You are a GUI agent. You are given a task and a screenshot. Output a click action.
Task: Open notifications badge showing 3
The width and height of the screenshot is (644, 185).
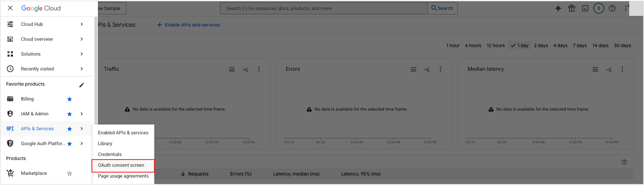pos(598,8)
